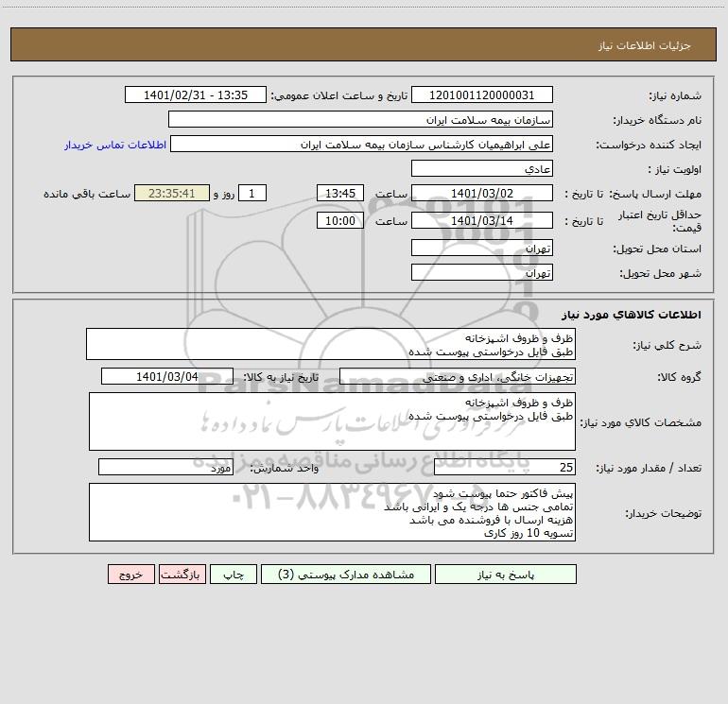Viewport: 728px width, 704px height.
Task: Click the label واحد شمارش
Action: pyautogui.click(x=285, y=469)
